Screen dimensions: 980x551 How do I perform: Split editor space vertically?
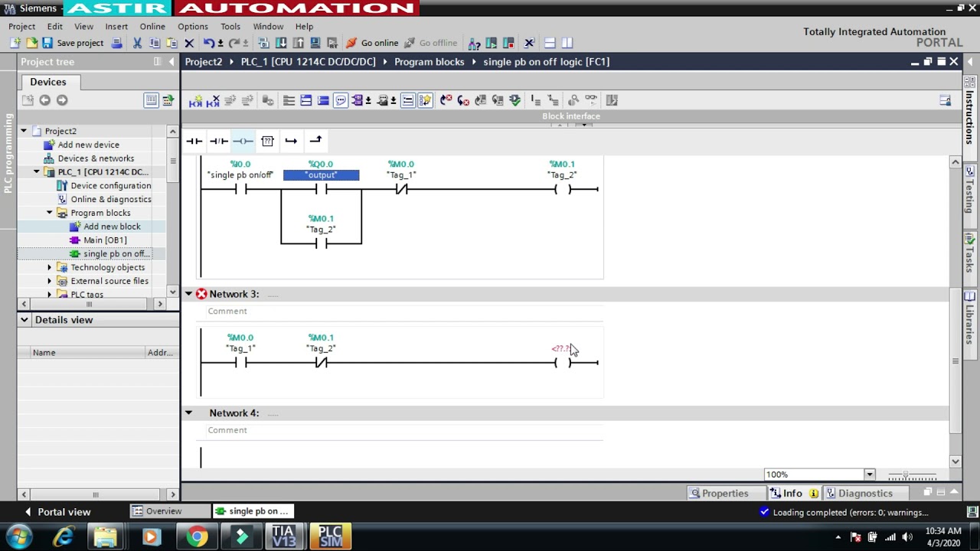point(567,43)
